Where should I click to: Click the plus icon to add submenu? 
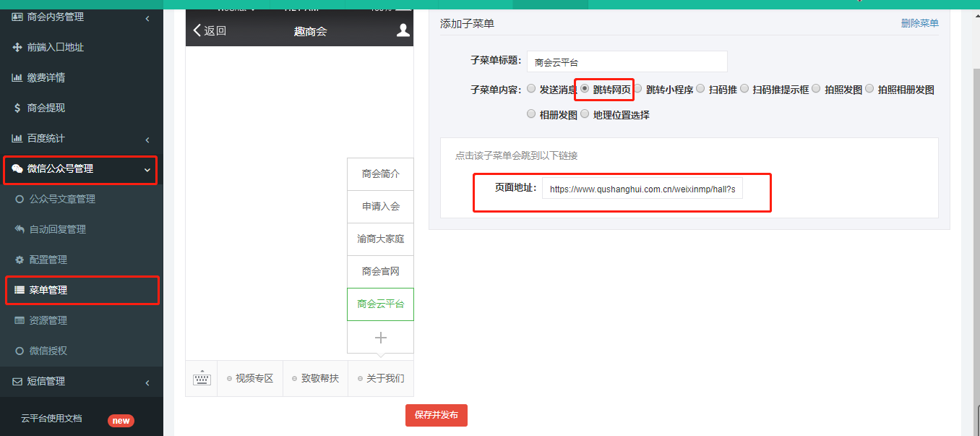[381, 338]
